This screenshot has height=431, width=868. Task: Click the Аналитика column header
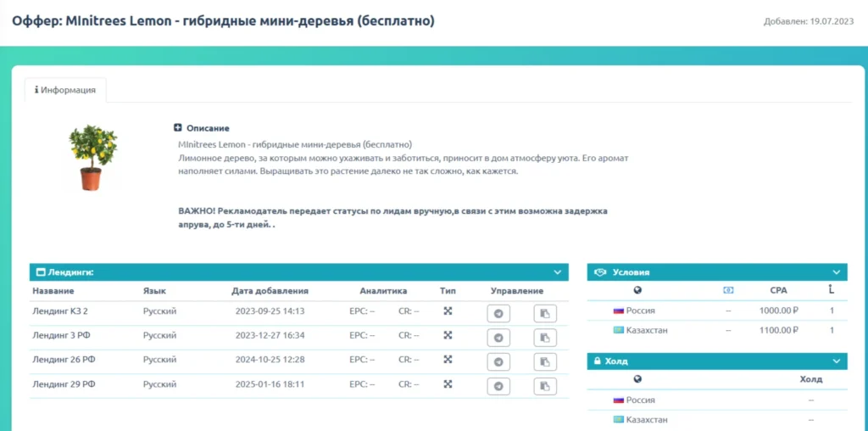click(x=383, y=291)
